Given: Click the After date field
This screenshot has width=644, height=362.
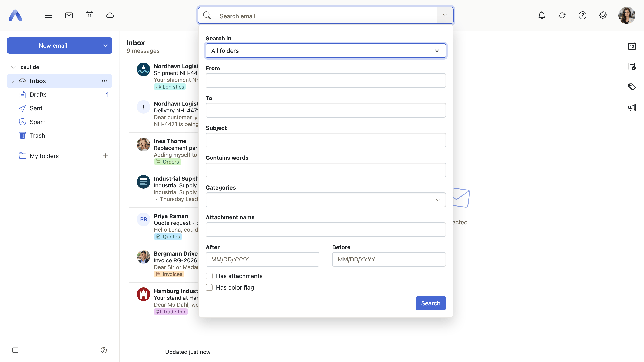Looking at the screenshot, I should [262, 260].
